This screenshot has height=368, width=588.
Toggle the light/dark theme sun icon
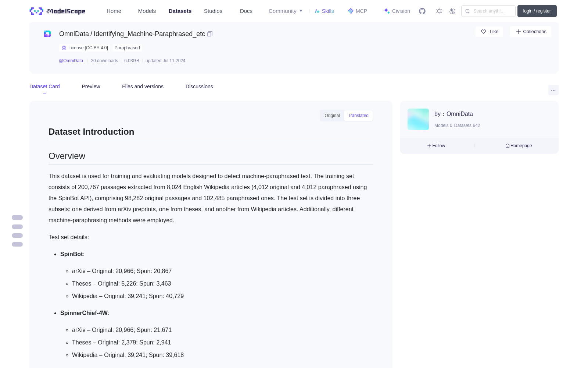439,11
